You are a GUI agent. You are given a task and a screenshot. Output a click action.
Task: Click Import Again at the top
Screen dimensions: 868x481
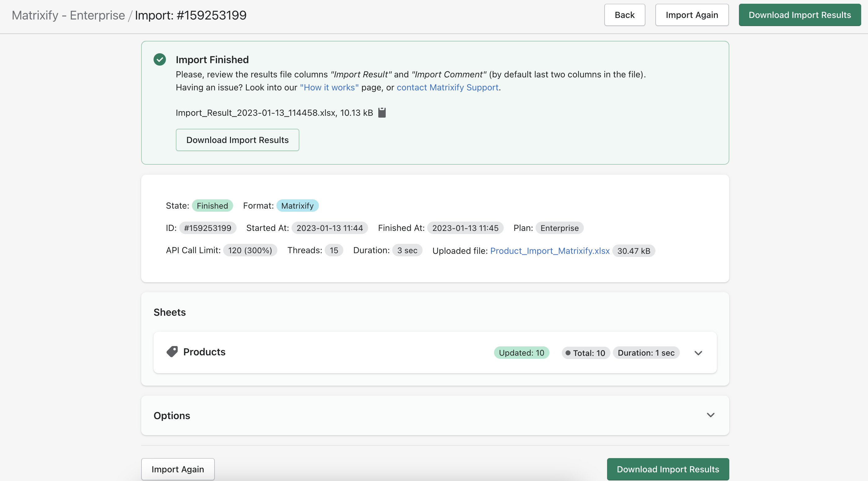tap(692, 15)
